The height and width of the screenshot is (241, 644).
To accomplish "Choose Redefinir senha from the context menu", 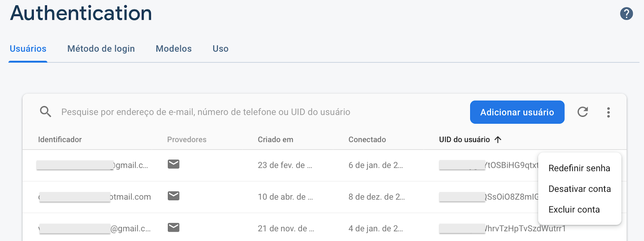I will [x=579, y=168].
